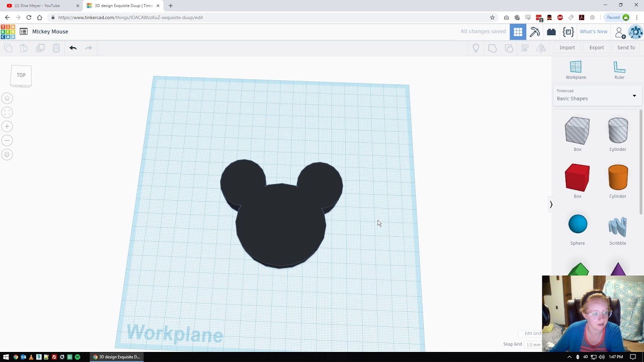
Task: Toggle the Show all lightbulb icon
Action: tap(476, 48)
